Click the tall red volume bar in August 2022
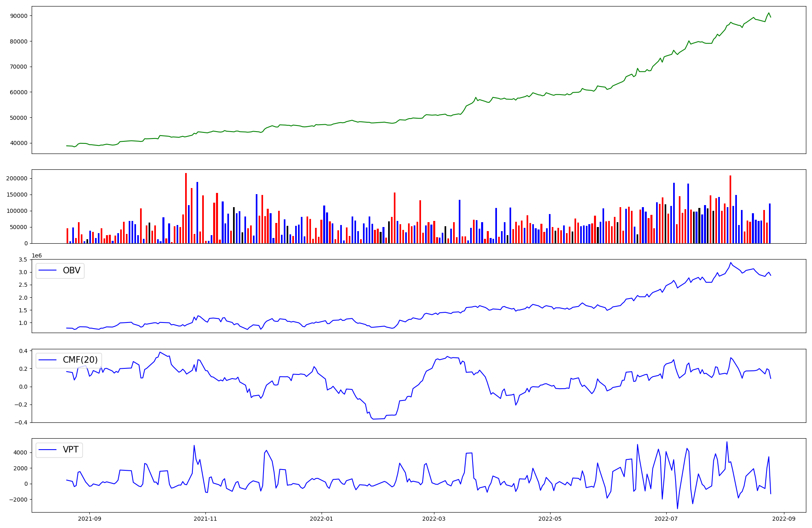Screen dimensions: 812x528 click(730, 209)
